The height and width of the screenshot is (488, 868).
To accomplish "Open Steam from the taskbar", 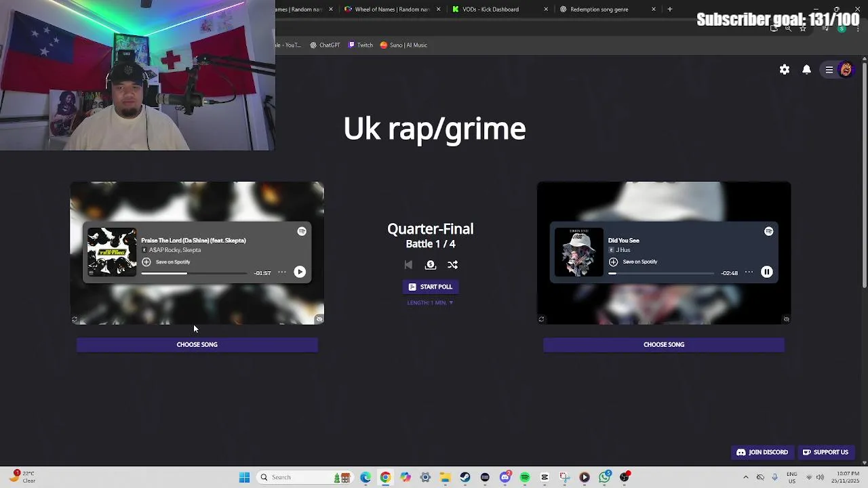I will [x=465, y=477].
